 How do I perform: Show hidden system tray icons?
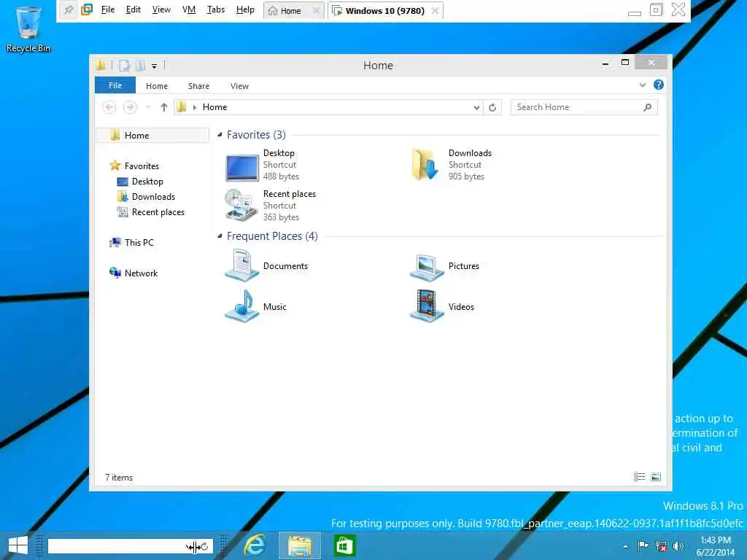coord(625,546)
